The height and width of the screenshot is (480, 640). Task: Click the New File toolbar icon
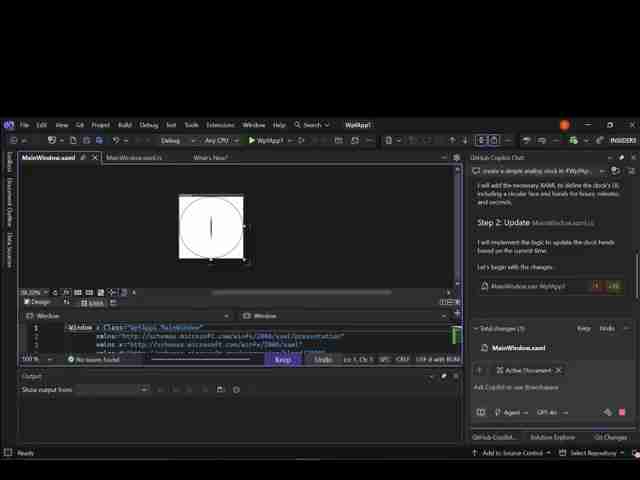pos(73,140)
